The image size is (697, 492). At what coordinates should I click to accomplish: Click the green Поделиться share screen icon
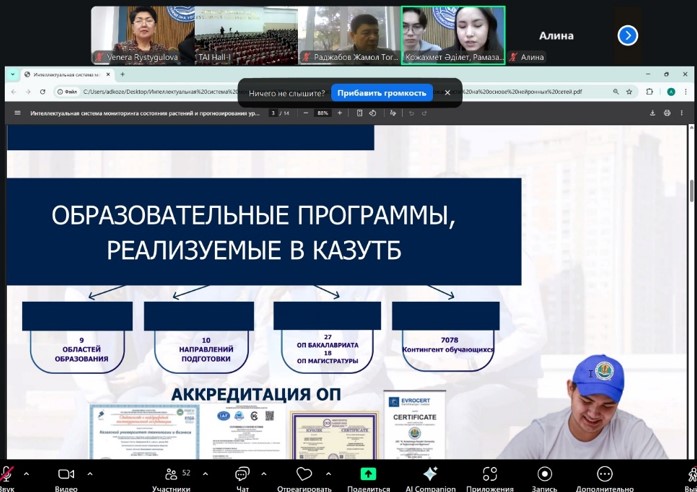368,474
